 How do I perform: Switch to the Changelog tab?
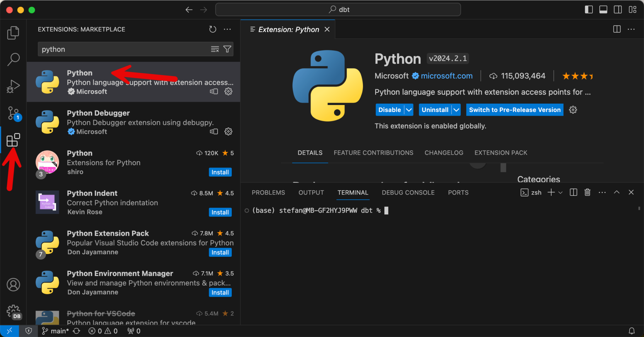[x=444, y=153]
